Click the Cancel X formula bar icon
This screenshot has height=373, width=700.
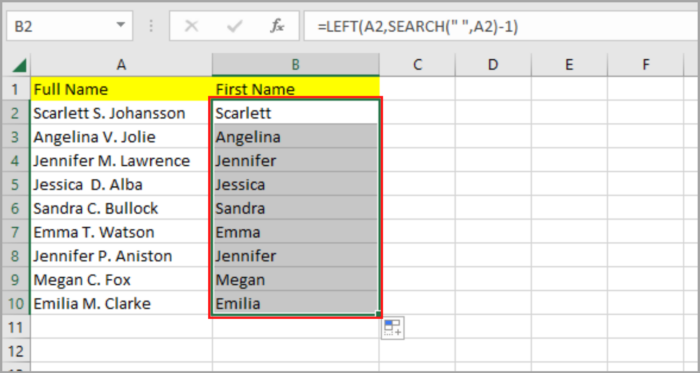pyautogui.click(x=192, y=26)
